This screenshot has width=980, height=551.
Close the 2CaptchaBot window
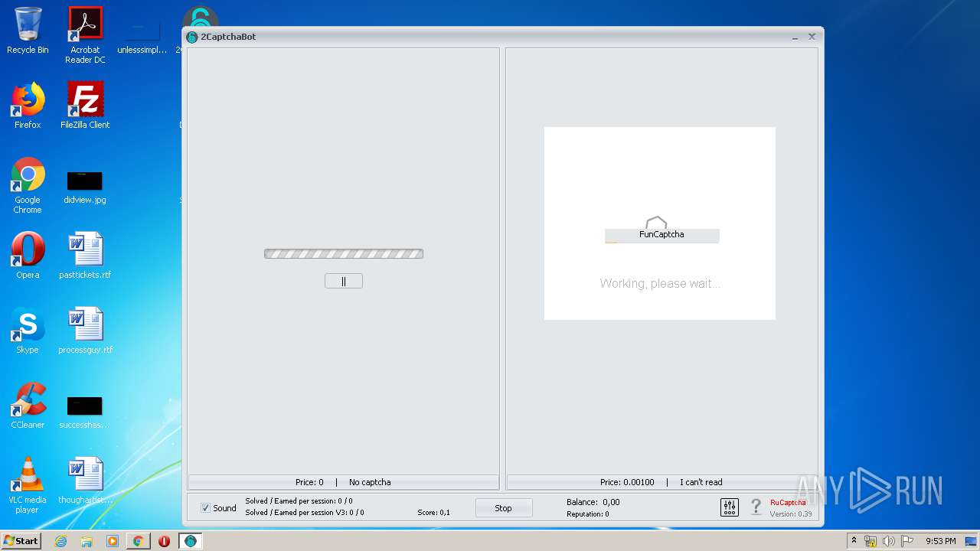[812, 37]
